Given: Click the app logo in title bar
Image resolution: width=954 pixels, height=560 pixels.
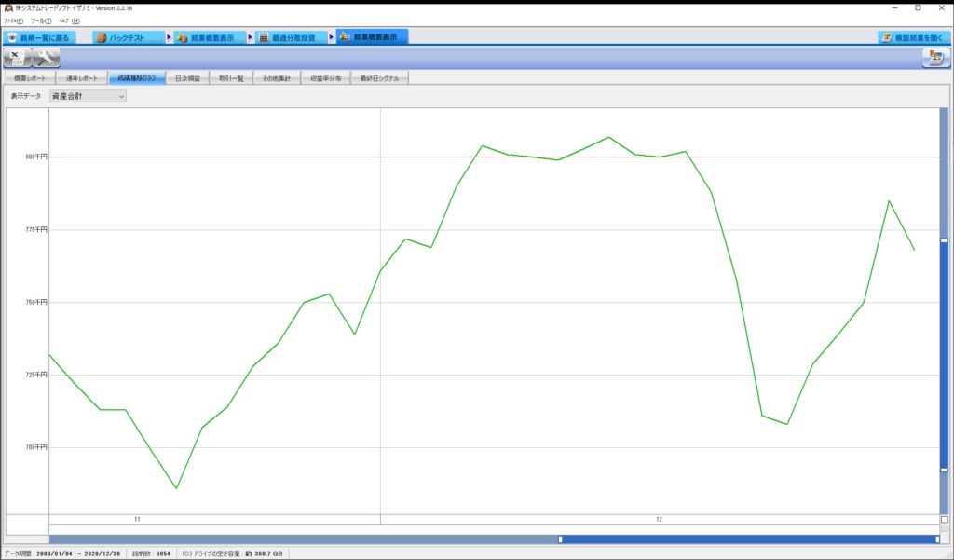Looking at the screenshot, I should 8,7.
